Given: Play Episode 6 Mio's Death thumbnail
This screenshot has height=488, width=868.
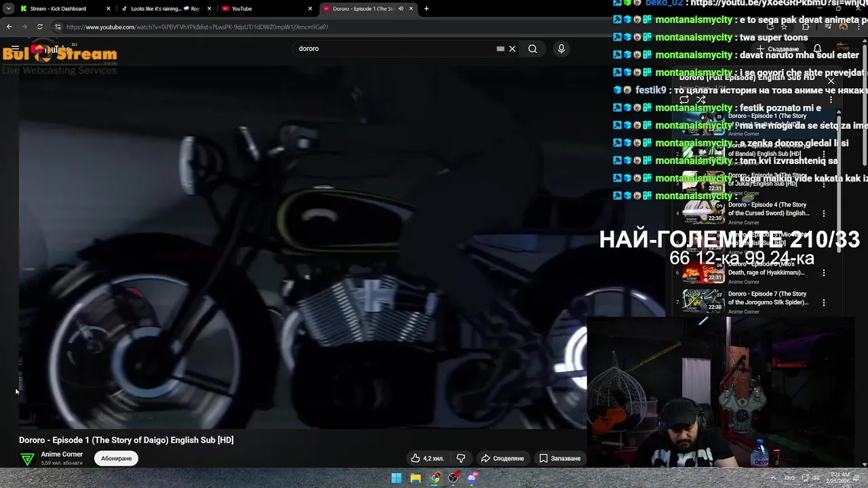Looking at the screenshot, I should pos(703,272).
